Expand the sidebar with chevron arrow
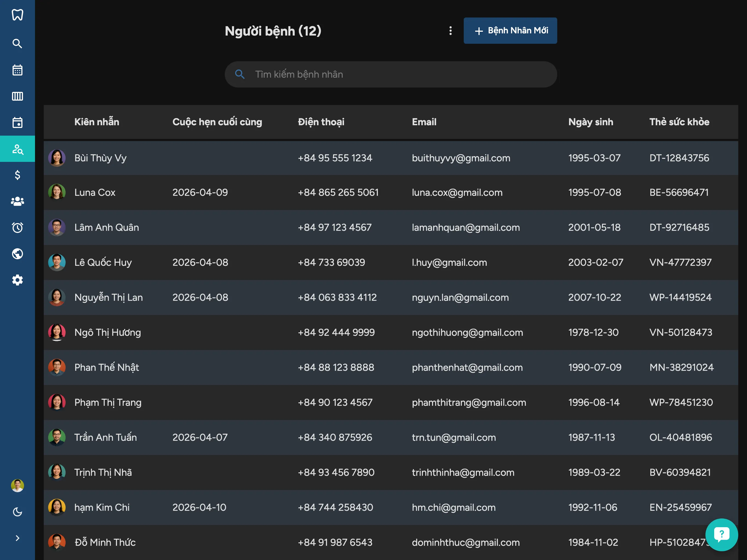Viewport: 747px width, 560px height. coord(17,538)
